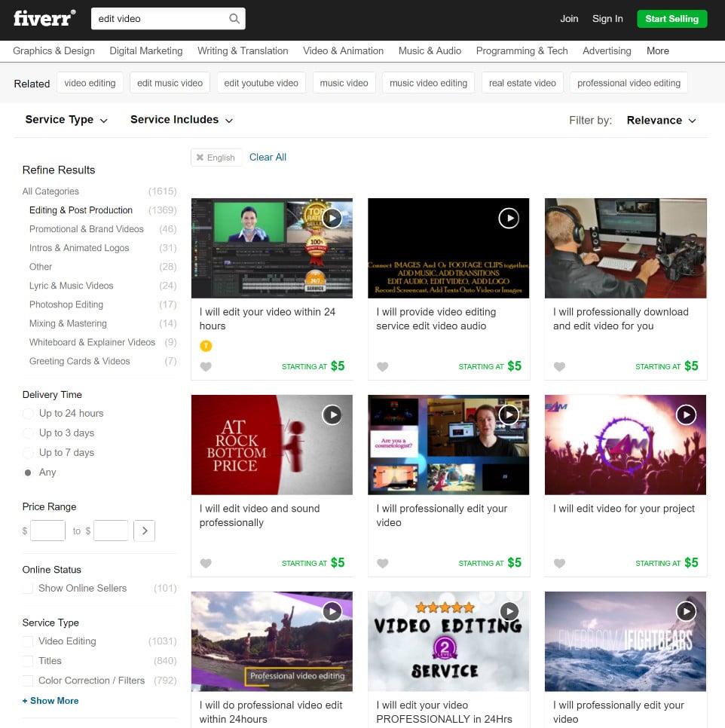The height and width of the screenshot is (728, 725).
Task: Check the Video Editing service type filter
Action: coord(29,641)
